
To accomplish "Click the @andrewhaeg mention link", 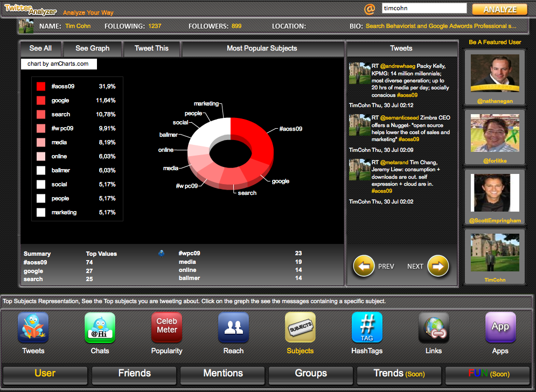I will (x=398, y=66).
